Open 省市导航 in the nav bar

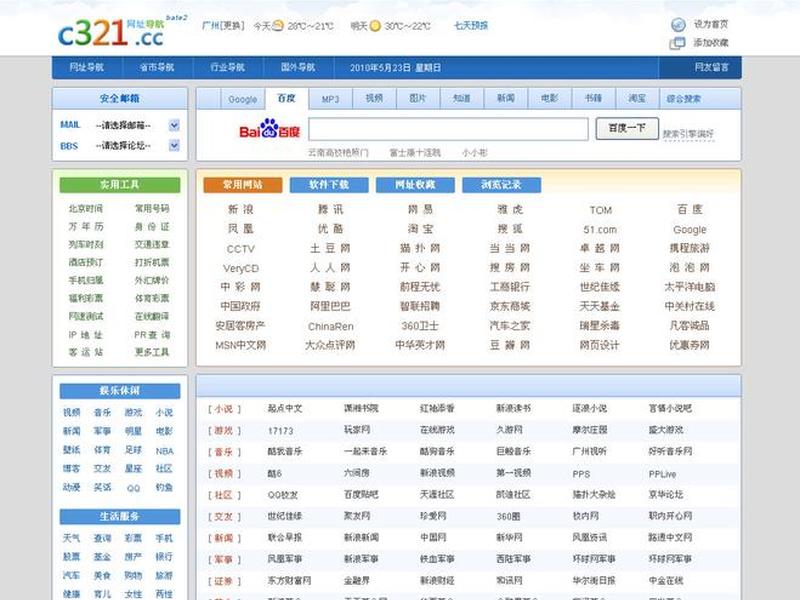(x=157, y=67)
